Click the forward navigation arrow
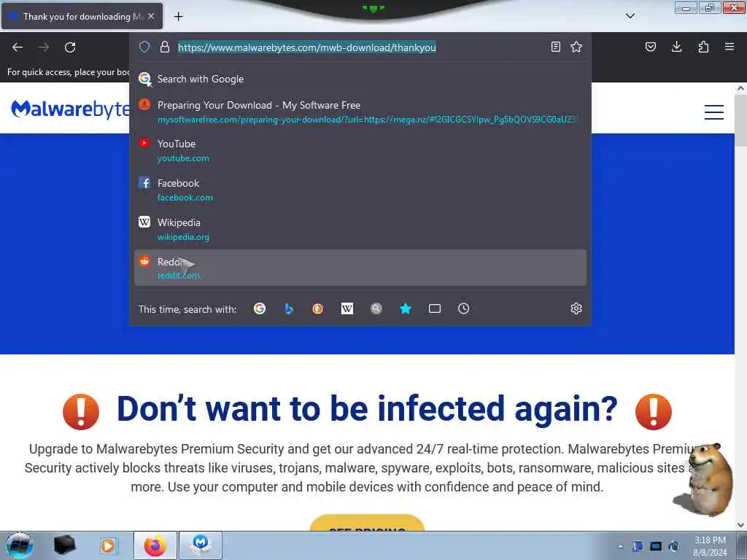The height and width of the screenshot is (560, 747). pos(44,47)
